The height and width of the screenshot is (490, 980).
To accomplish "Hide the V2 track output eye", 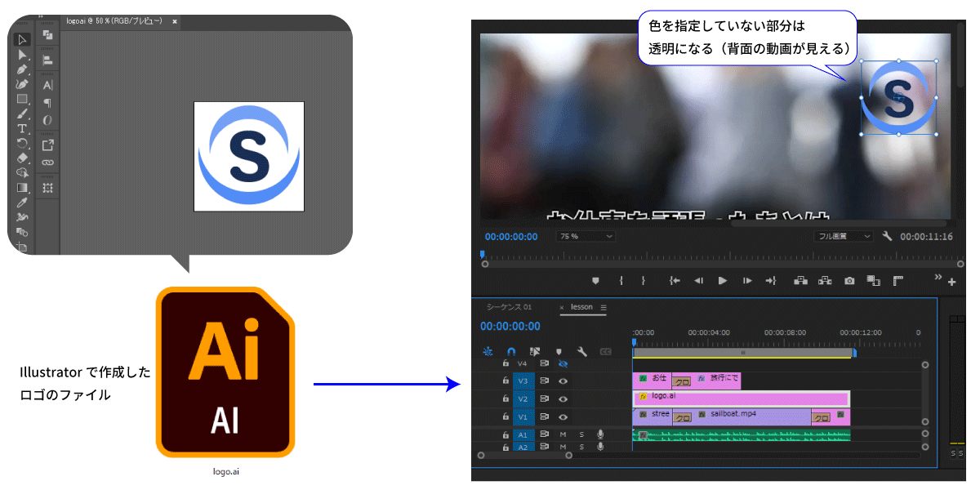I will [563, 399].
